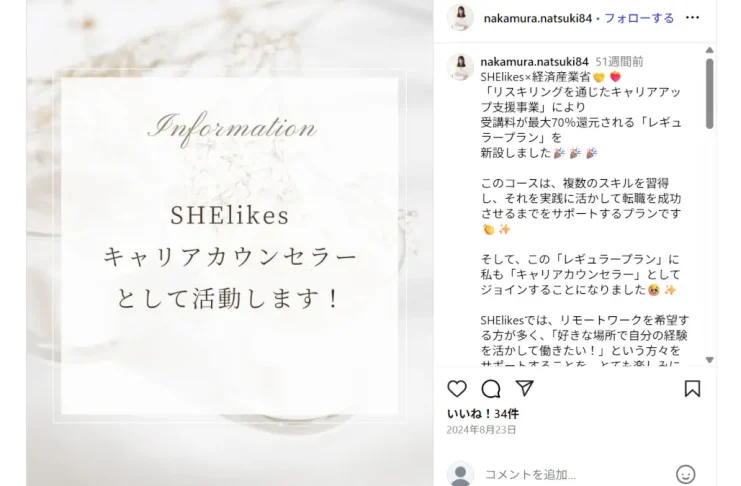Click the commenter's gray avatar beside the comment box
This screenshot has height=486, width=741.
click(460, 474)
